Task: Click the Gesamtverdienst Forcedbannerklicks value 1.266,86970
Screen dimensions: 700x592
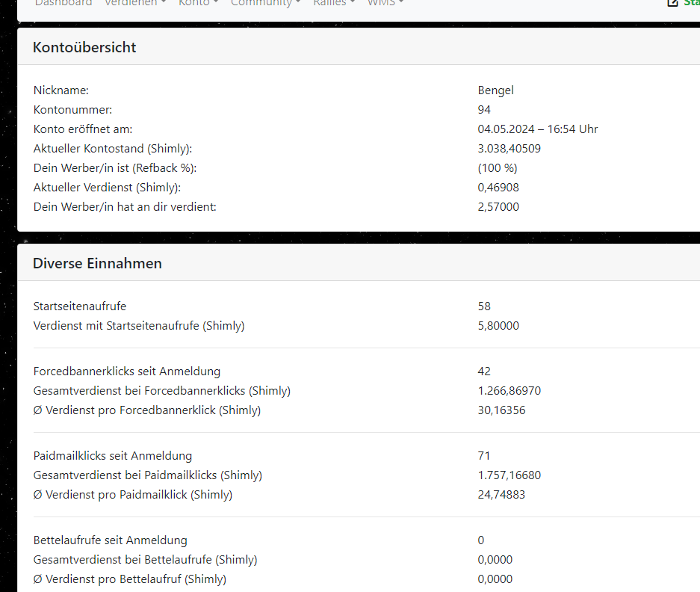Action: pyautogui.click(x=509, y=391)
